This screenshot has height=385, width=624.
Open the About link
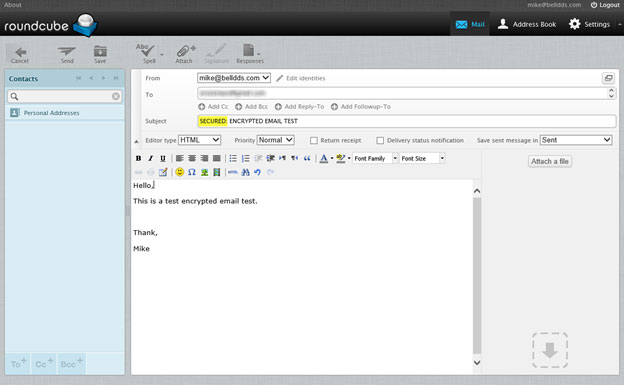point(13,5)
